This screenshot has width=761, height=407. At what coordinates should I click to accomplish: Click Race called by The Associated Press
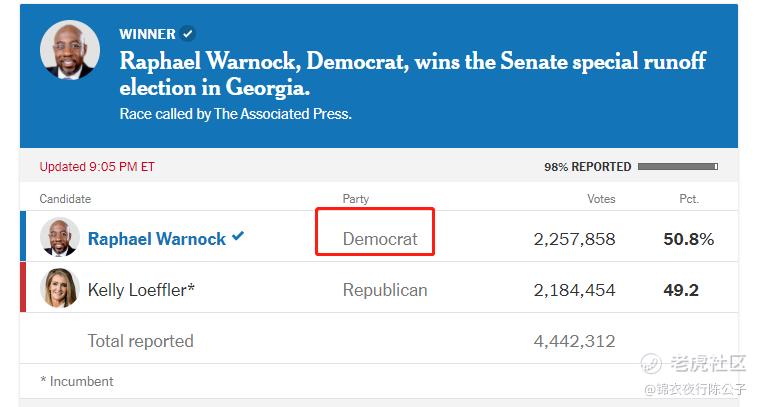click(235, 114)
